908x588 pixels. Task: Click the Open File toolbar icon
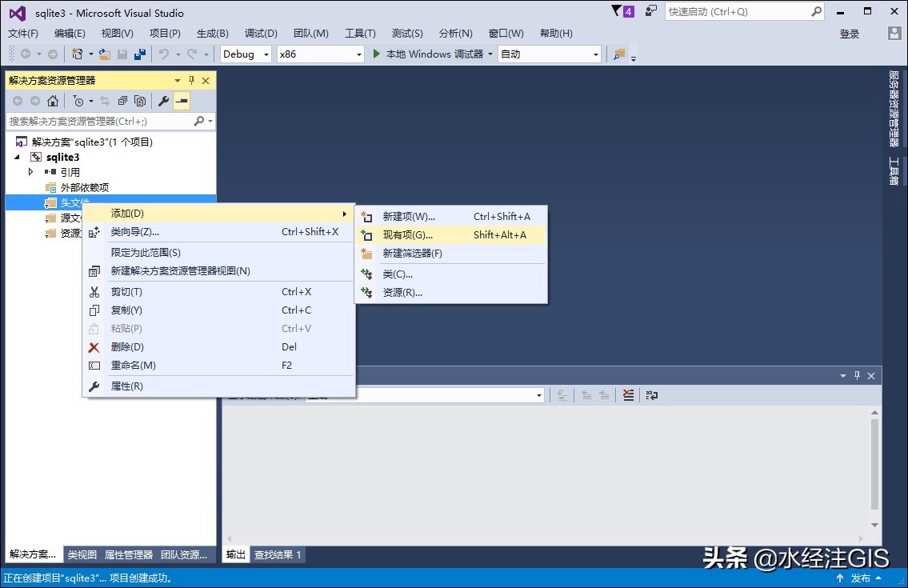coord(105,54)
